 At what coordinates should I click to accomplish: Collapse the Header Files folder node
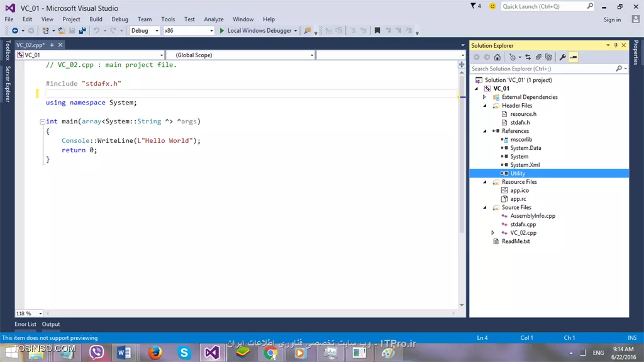tap(485, 106)
